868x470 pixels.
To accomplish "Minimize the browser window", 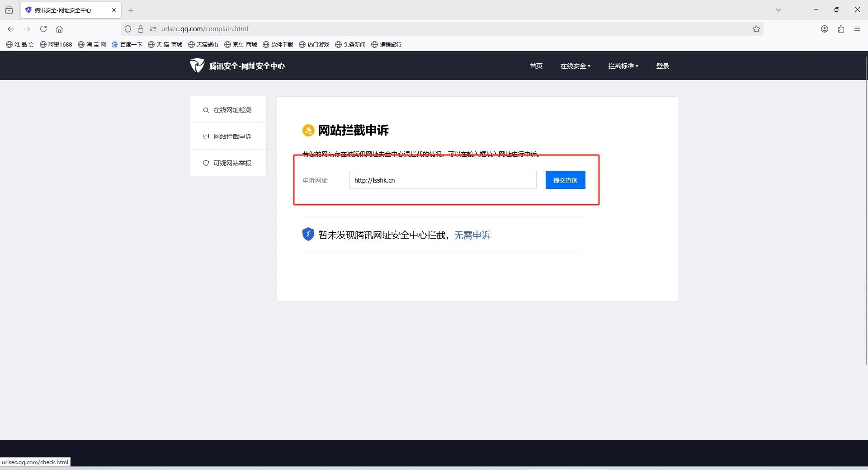I will tap(816, 9).
